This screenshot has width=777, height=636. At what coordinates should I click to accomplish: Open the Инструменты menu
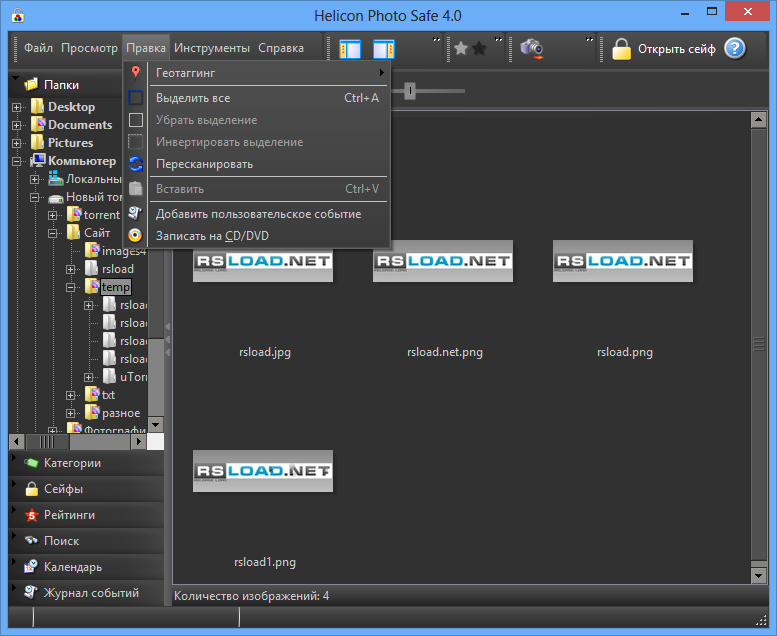[212, 48]
